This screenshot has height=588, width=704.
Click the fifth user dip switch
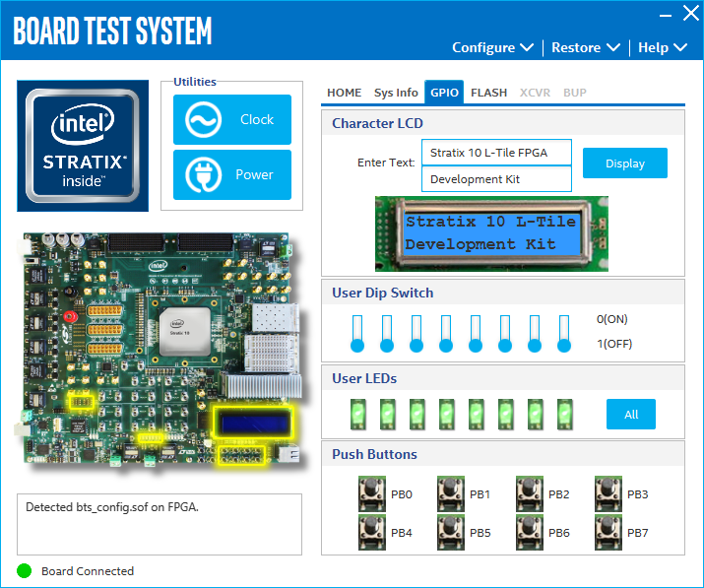(x=476, y=334)
